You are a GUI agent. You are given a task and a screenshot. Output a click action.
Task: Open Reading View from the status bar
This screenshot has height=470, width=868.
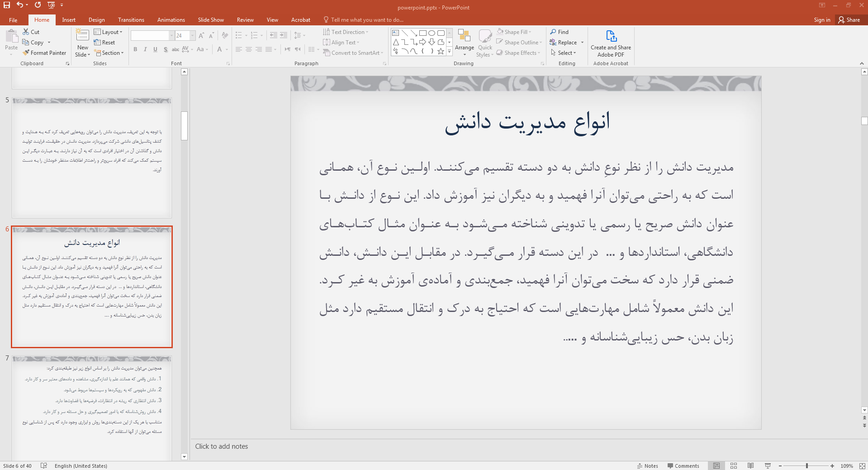750,465
